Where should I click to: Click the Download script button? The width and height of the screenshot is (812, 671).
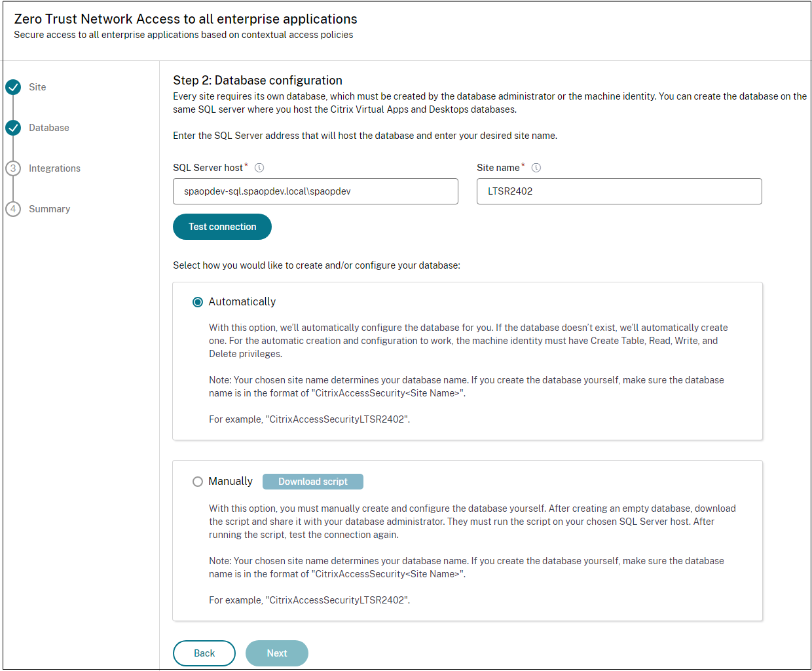point(313,482)
